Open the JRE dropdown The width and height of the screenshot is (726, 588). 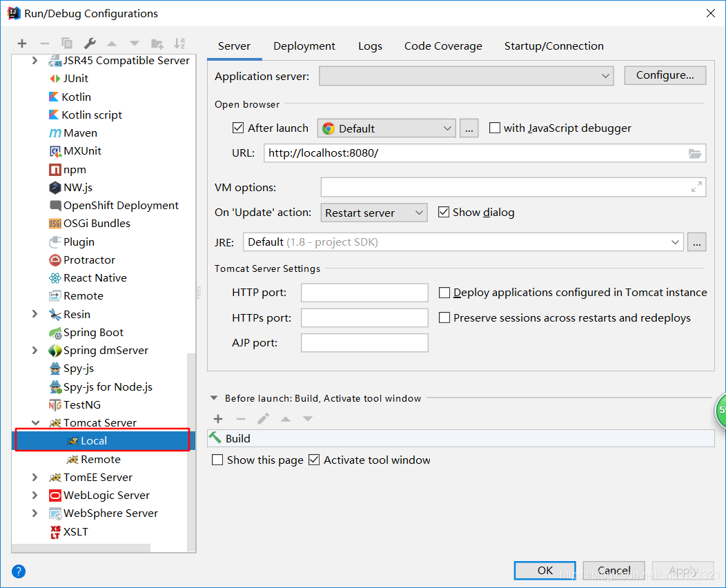tap(463, 242)
